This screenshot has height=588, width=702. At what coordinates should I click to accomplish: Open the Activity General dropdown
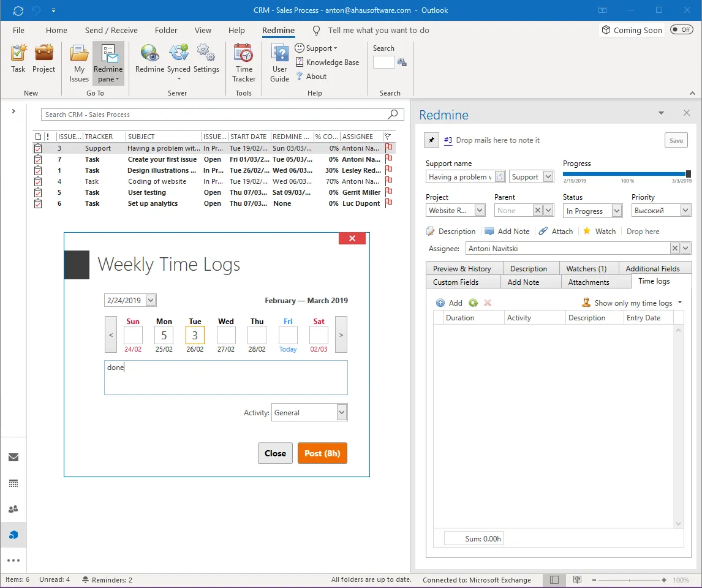pos(342,413)
